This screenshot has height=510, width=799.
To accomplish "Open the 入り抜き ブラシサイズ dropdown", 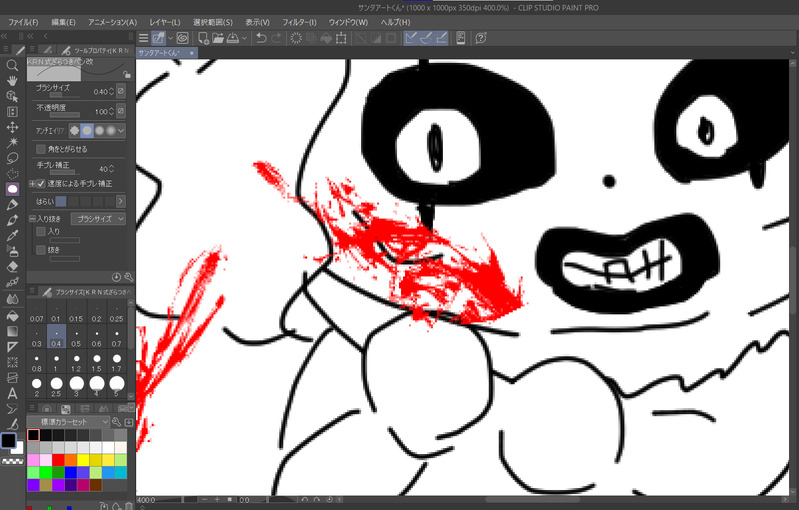I will (98, 219).
